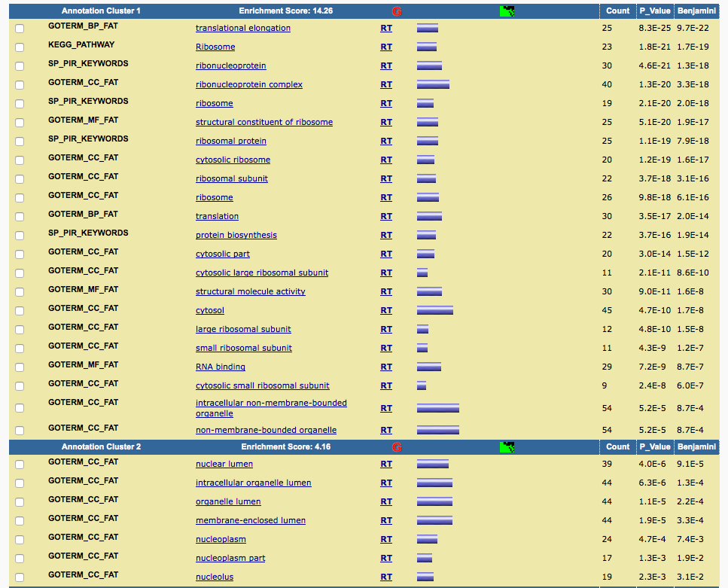This screenshot has width=728, height=588.
Task: Click RT link for small ribosomal subunit
Action: pos(386,348)
